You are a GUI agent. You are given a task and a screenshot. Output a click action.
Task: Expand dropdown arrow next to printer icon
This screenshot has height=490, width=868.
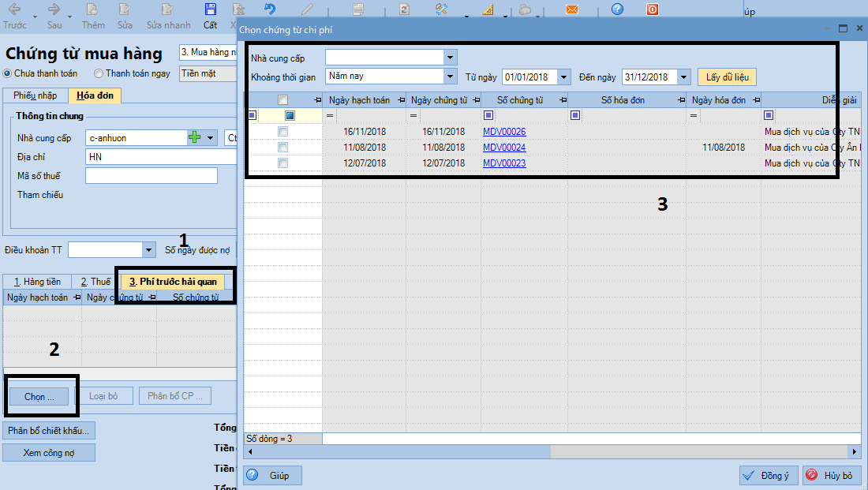click(x=537, y=17)
